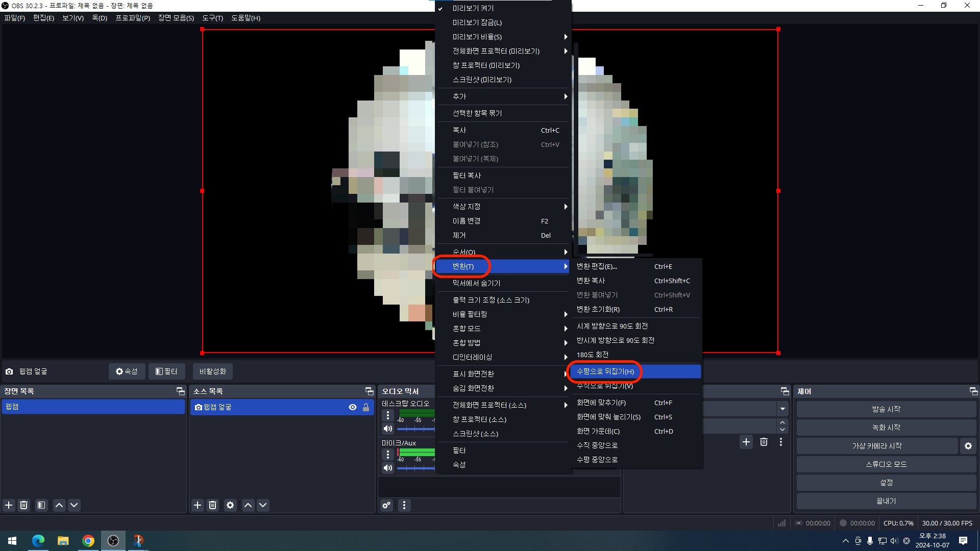Mute the desktop audio speaker icon
980x551 pixels.
point(388,429)
